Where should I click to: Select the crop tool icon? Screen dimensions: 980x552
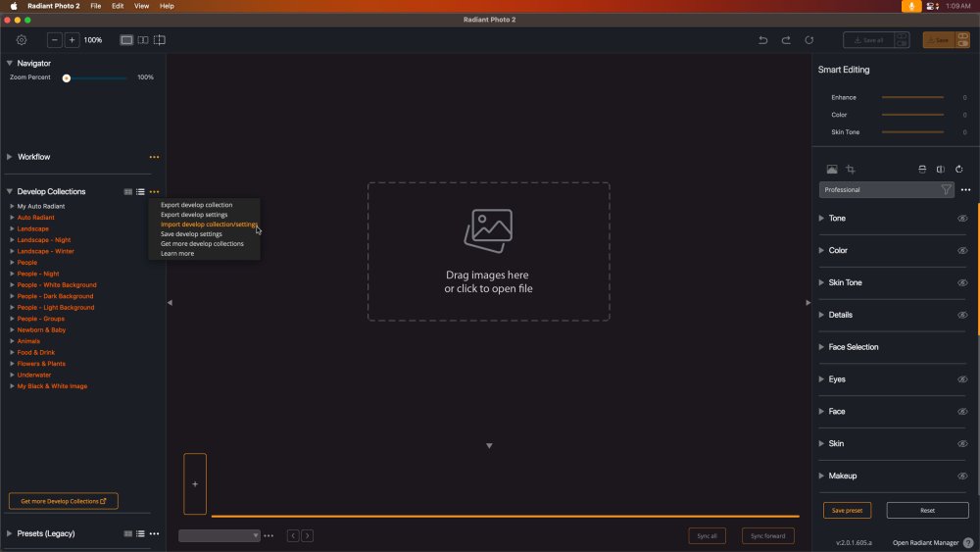tap(851, 170)
